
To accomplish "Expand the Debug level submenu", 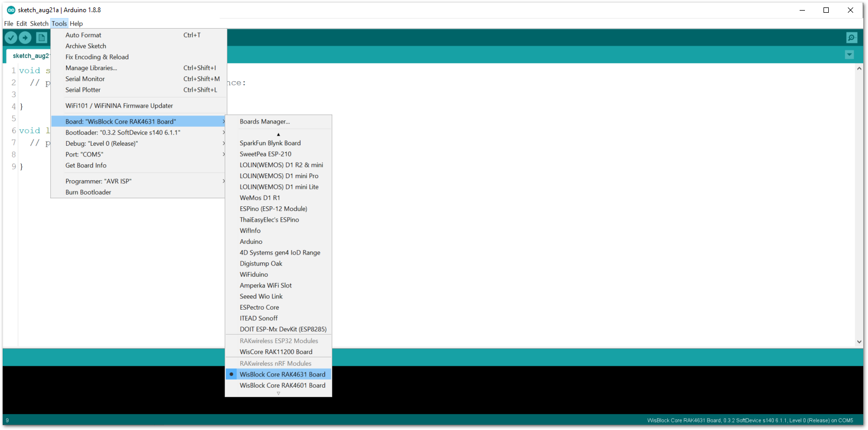I will 138,144.
